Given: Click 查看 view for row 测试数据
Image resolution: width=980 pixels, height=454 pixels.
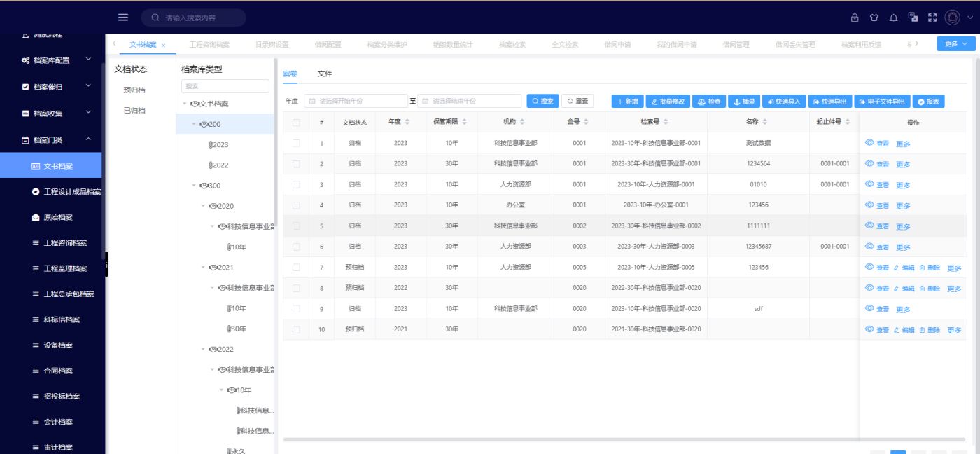Looking at the screenshot, I should (877, 144).
